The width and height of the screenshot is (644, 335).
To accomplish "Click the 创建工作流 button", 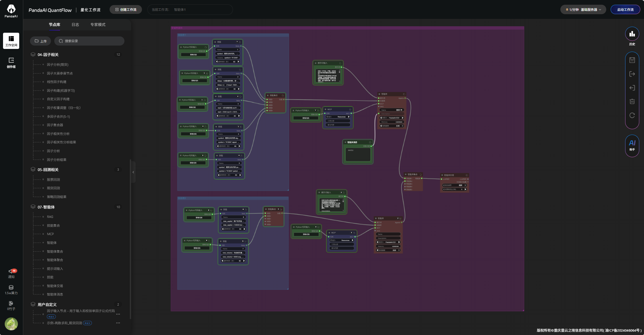I will pos(126,10).
